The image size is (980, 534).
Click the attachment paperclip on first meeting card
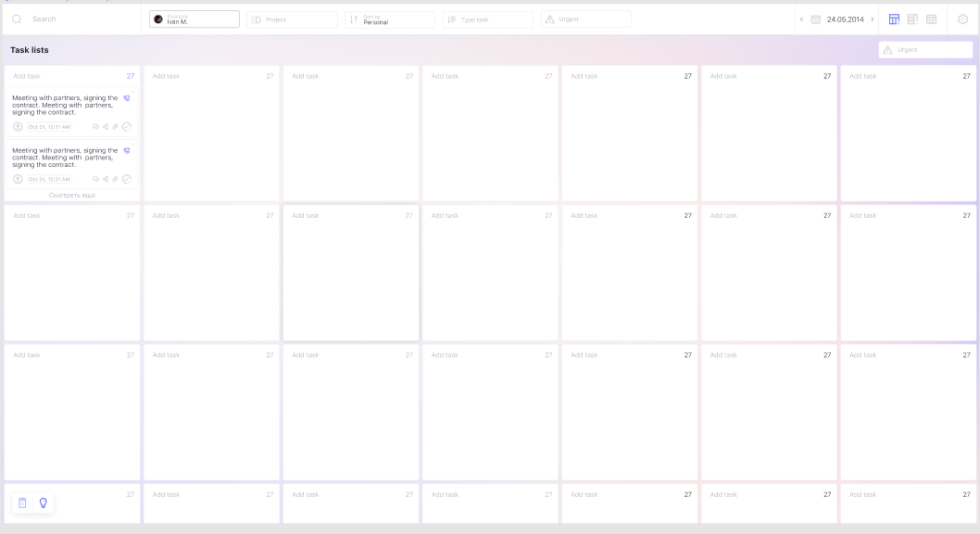click(x=115, y=127)
